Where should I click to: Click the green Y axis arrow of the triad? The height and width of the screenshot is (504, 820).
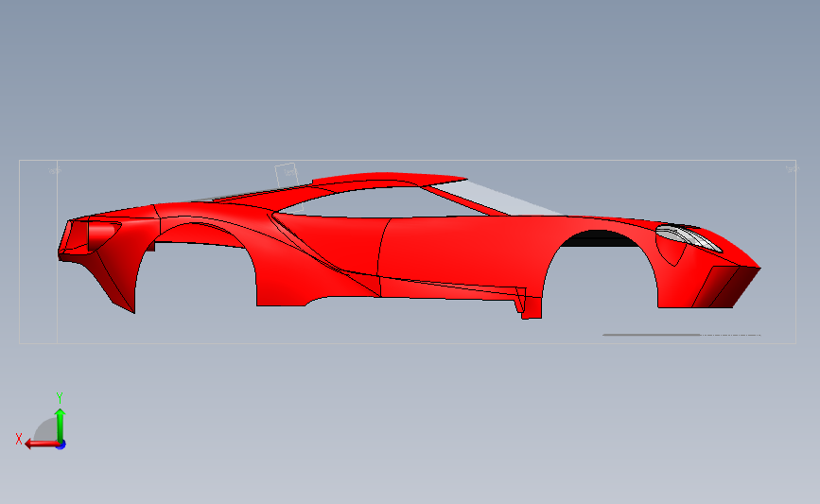pos(61,425)
